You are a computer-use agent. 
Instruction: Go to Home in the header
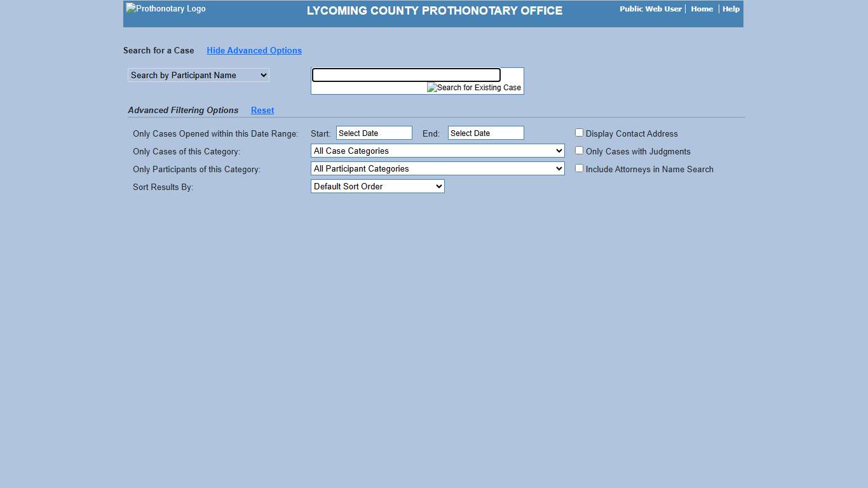pyautogui.click(x=702, y=9)
